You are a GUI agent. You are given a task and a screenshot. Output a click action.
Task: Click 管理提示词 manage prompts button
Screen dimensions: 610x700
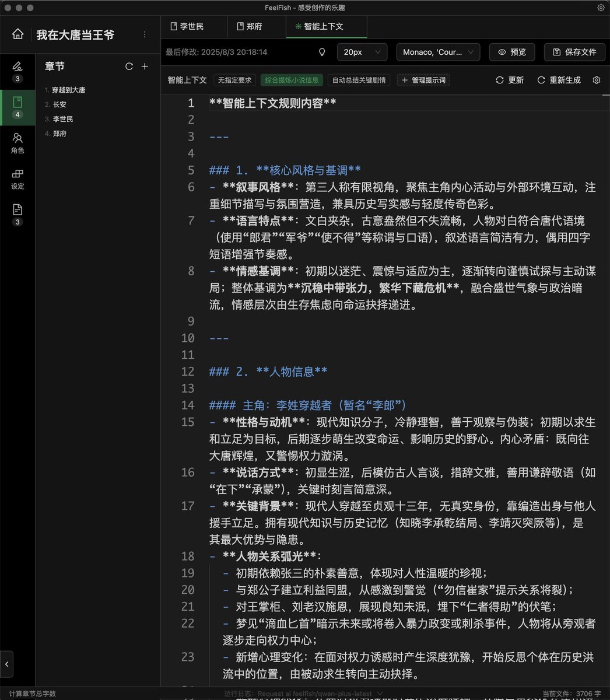coord(424,80)
